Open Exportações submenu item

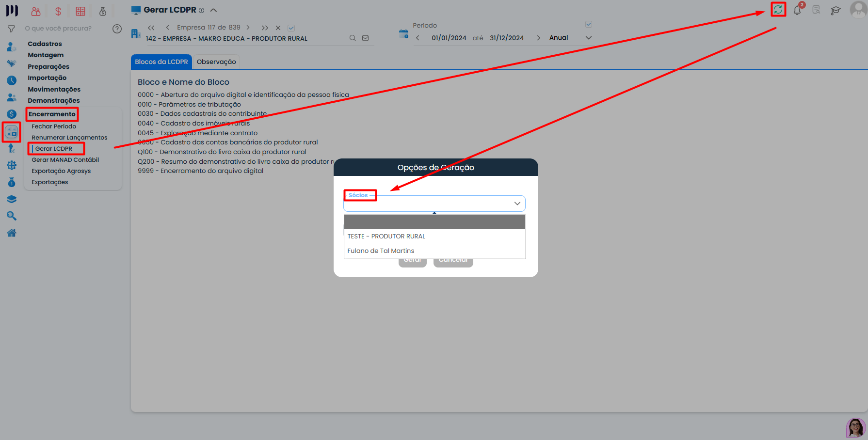click(50, 182)
